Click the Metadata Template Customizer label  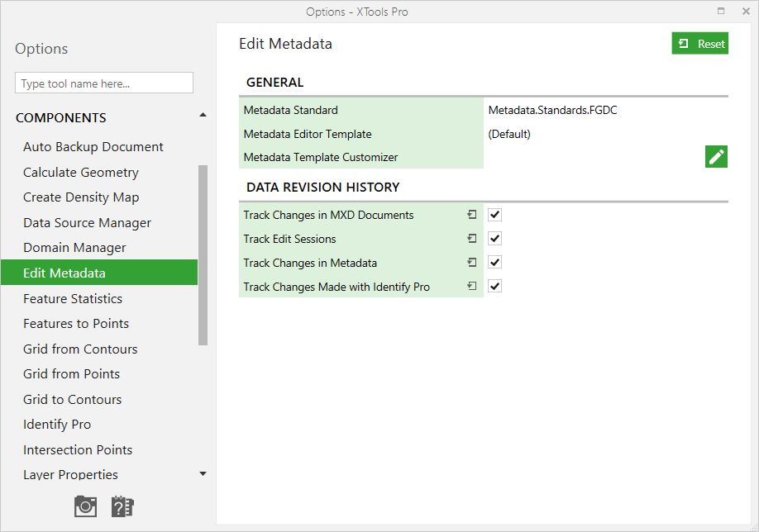click(x=321, y=157)
